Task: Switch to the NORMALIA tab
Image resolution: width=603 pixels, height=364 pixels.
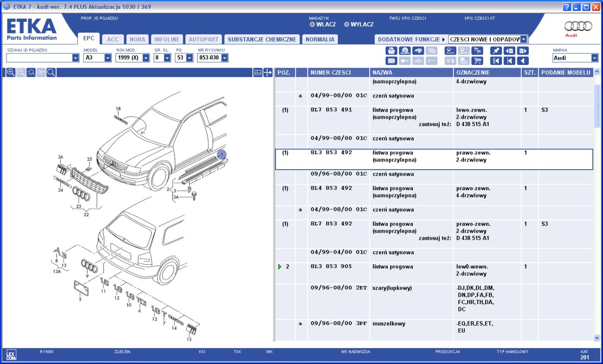Action: 320,39
